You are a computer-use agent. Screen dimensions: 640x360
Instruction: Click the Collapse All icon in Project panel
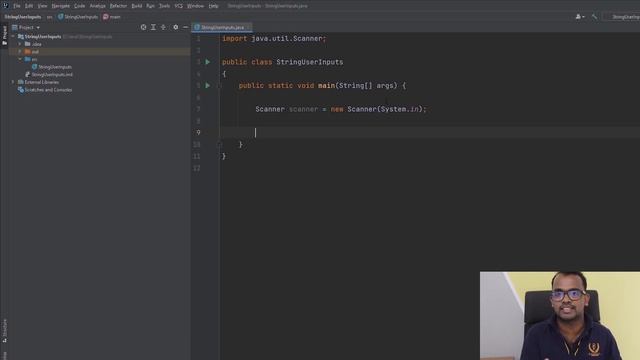(163, 27)
